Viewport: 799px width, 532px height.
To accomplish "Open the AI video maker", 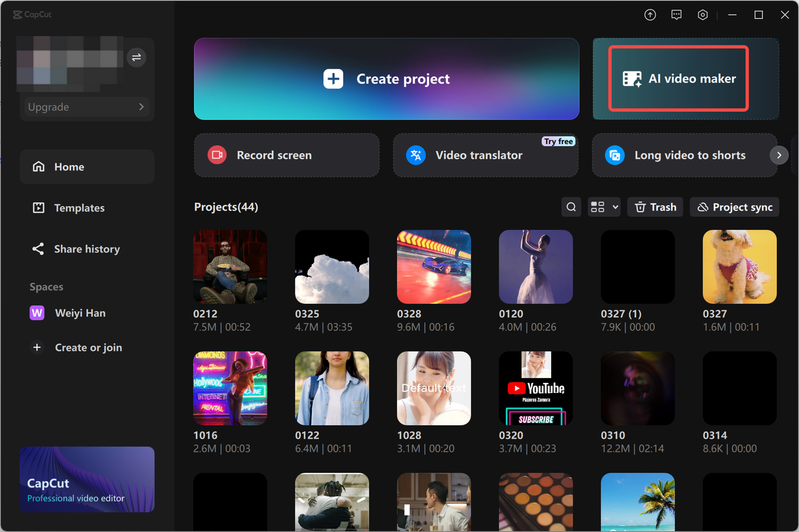I will [679, 79].
